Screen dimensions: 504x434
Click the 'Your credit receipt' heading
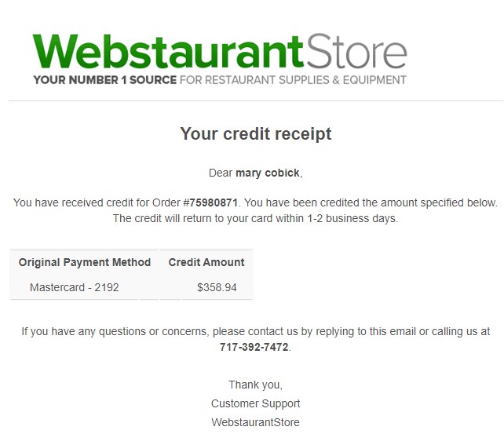(x=256, y=133)
